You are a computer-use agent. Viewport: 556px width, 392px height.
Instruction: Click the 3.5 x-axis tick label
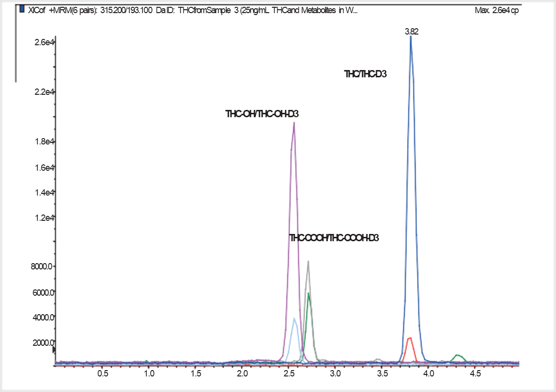pyautogui.click(x=382, y=373)
